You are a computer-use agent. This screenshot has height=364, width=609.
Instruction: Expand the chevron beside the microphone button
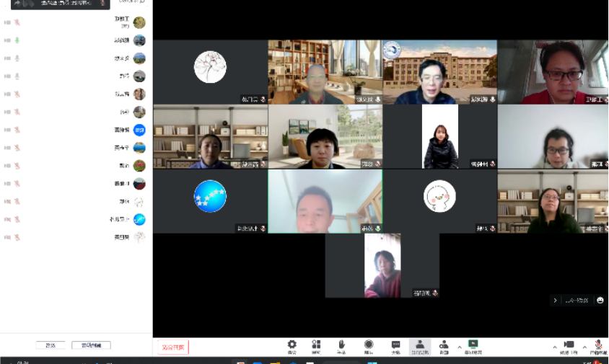click(x=584, y=347)
